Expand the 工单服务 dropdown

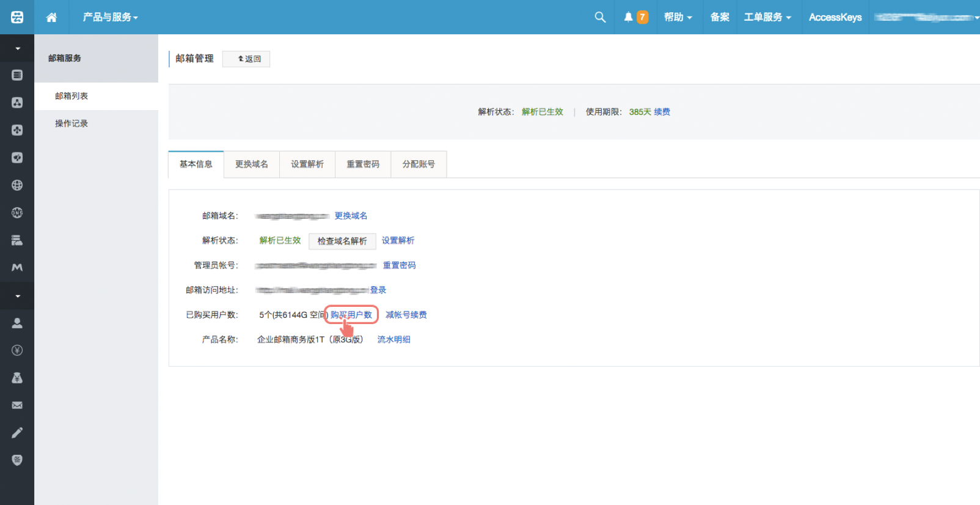[767, 17]
